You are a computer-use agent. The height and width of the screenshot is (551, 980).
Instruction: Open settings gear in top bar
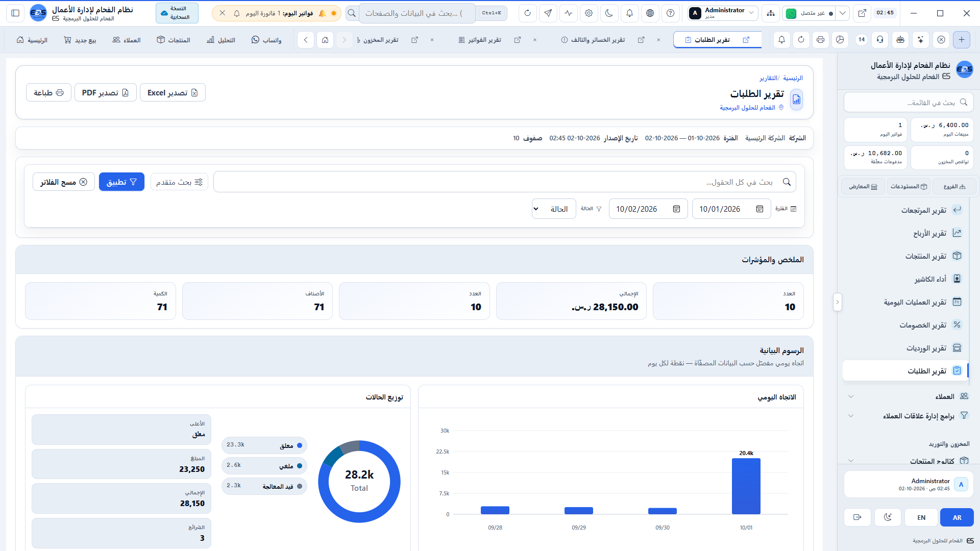click(x=589, y=13)
